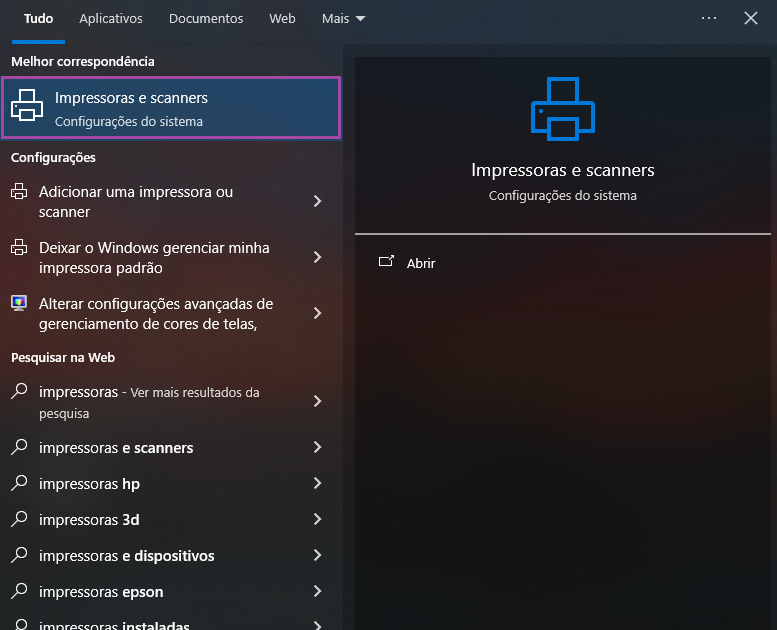This screenshot has width=777, height=630.
Task: Expand arrow for impressoras epson suggestion
Action: point(318,591)
